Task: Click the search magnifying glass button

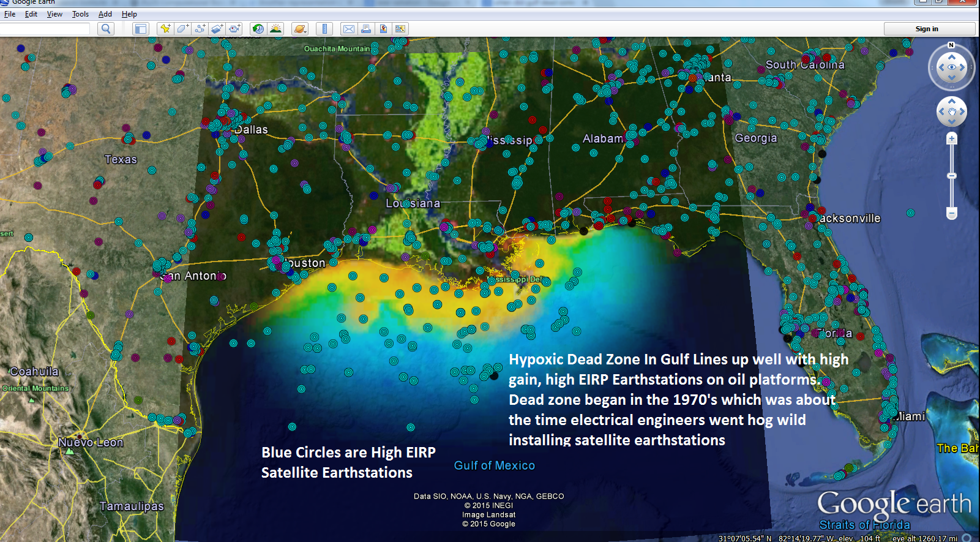Action: pos(106,29)
